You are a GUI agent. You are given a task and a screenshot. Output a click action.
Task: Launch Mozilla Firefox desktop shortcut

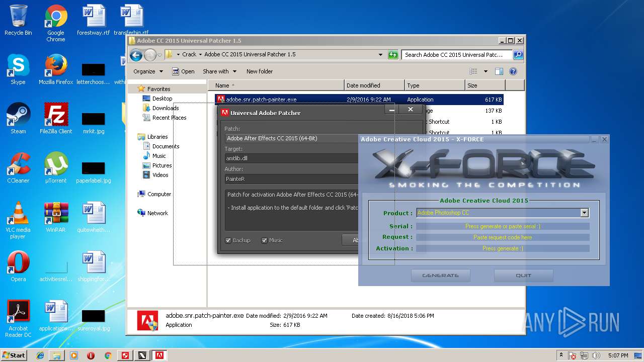(56, 69)
